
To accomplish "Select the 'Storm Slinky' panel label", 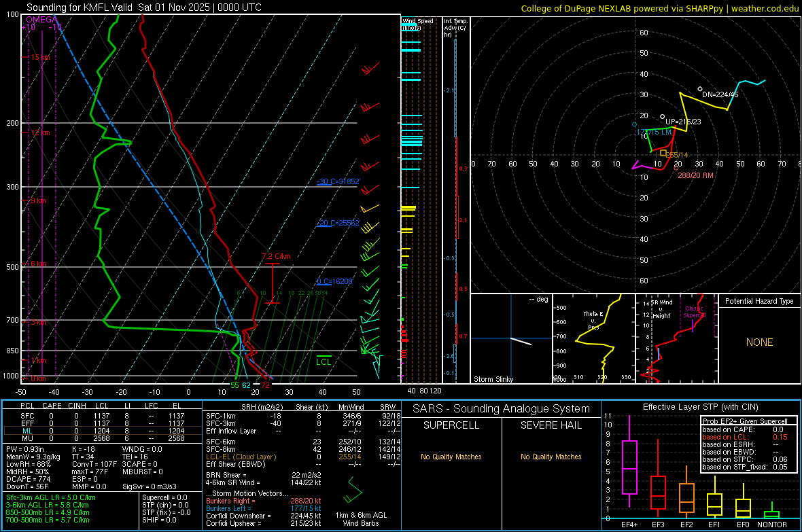I will pos(493,379).
